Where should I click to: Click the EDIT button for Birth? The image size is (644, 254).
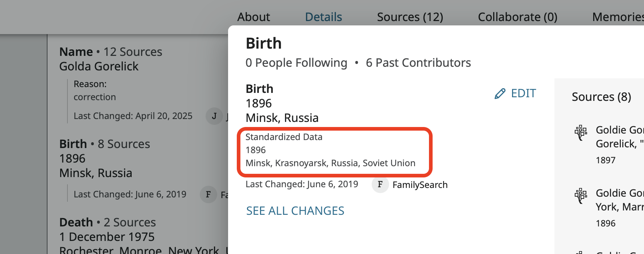coord(523,94)
